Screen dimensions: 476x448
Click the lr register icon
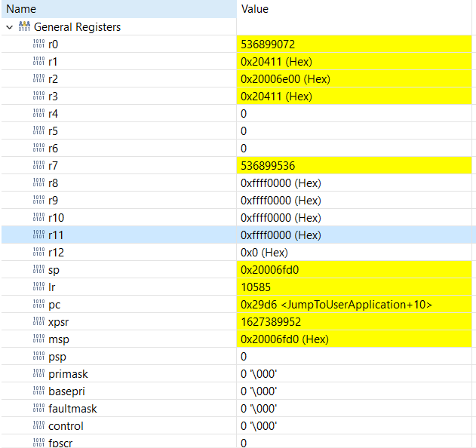click(x=39, y=287)
